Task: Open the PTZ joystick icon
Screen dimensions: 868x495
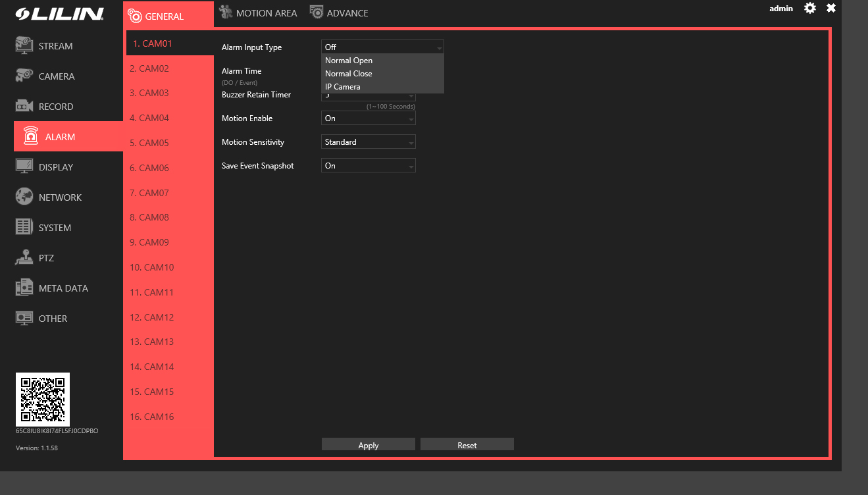Action: pos(24,257)
